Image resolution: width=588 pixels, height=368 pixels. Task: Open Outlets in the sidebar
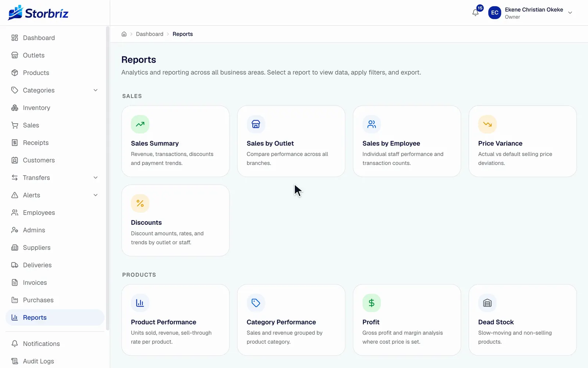(55, 55)
